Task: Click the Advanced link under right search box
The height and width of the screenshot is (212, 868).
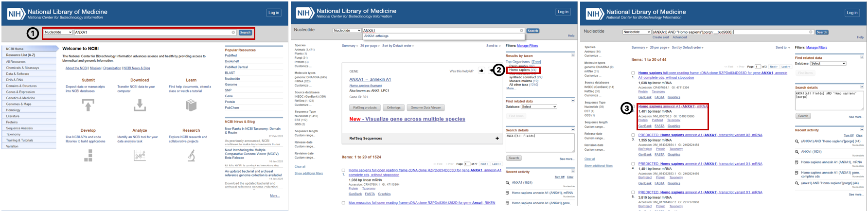Action: [x=679, y=37]
